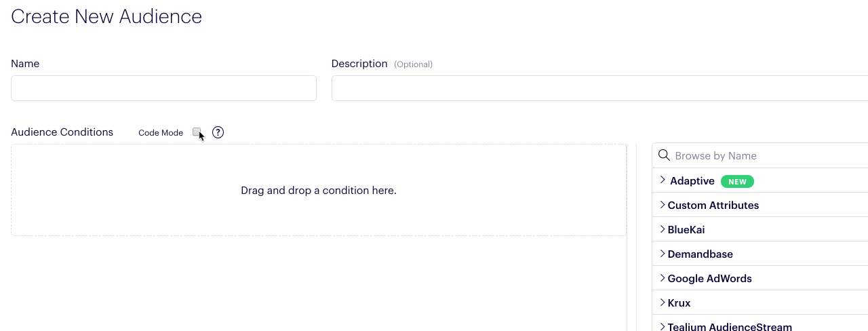Enable the Code Mode checkbox
Image resolution: width=868 pixels, height=331 pixels.
tap(197, 132)
